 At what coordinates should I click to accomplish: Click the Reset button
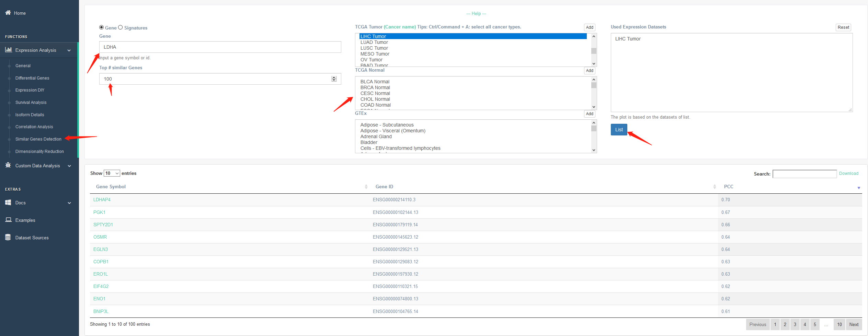pos(843,27)
